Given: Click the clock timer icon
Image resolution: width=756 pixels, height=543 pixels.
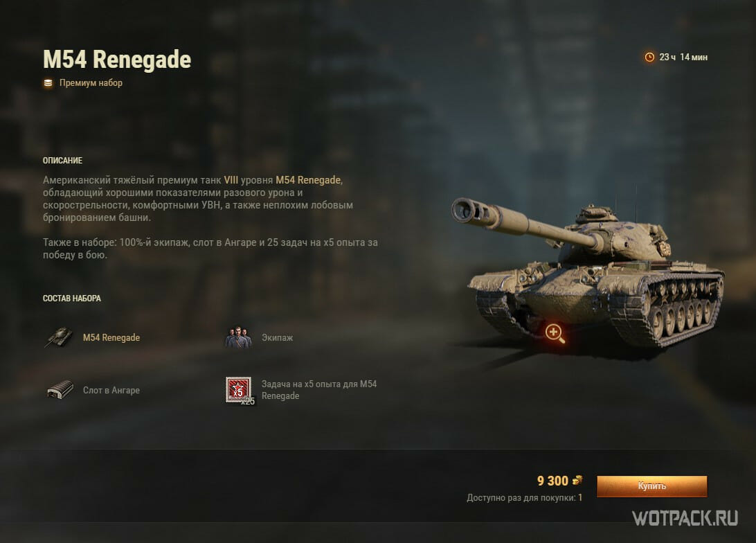Looking at the screenshot, I should 649,57.
